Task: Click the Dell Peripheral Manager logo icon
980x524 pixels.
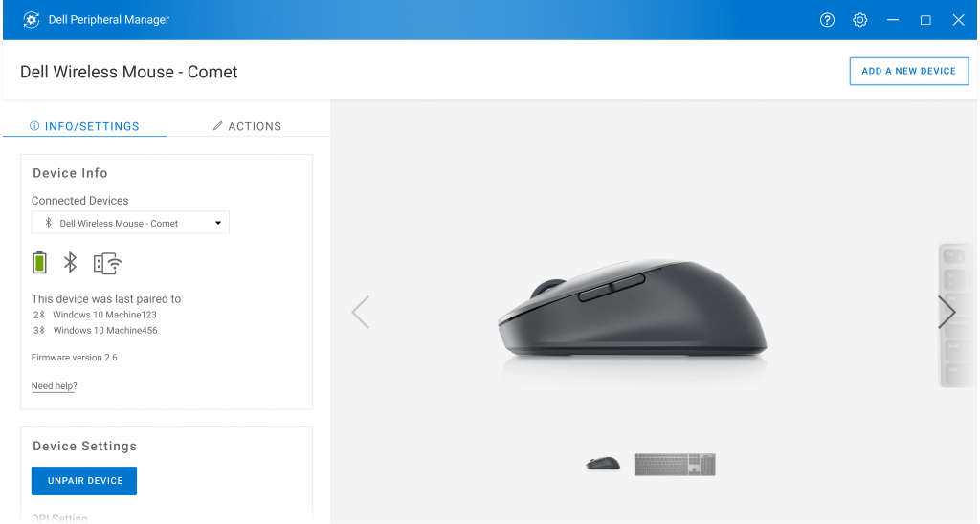Action: pyautogui.click(x=32, y=20)
